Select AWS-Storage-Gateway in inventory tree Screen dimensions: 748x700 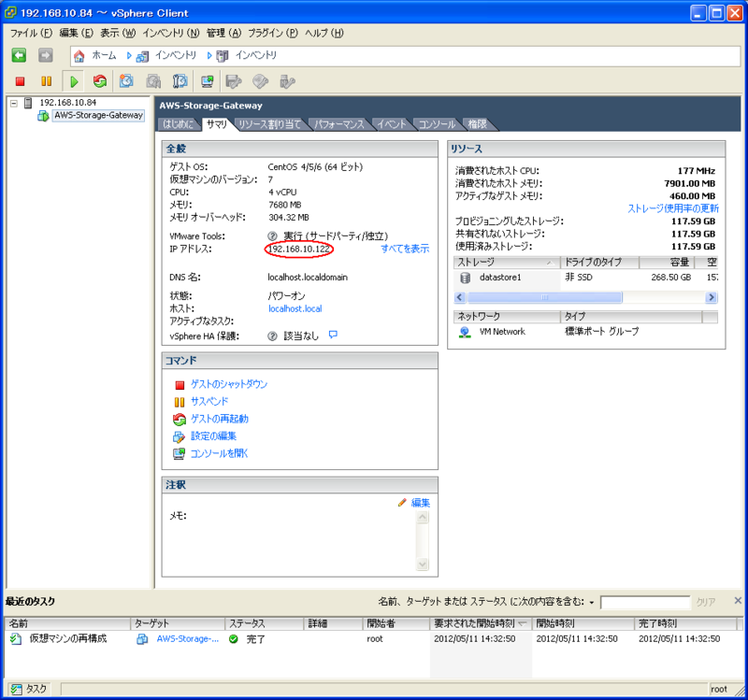(x=98, y=115)
